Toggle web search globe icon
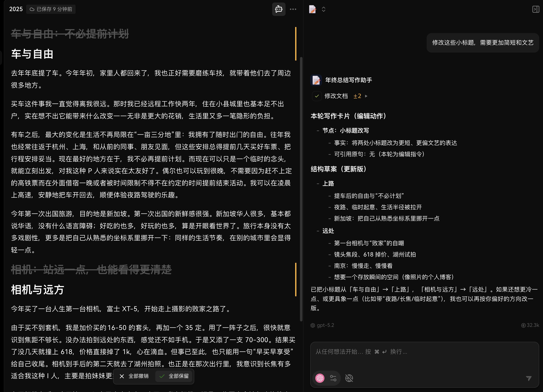Screen dimensions: 543x392 pos(349,378)
